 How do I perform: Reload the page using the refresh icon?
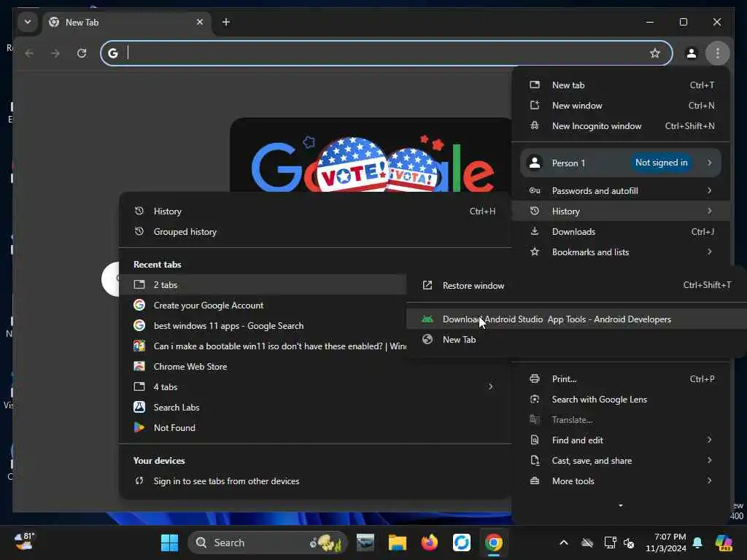click(82, 53)
